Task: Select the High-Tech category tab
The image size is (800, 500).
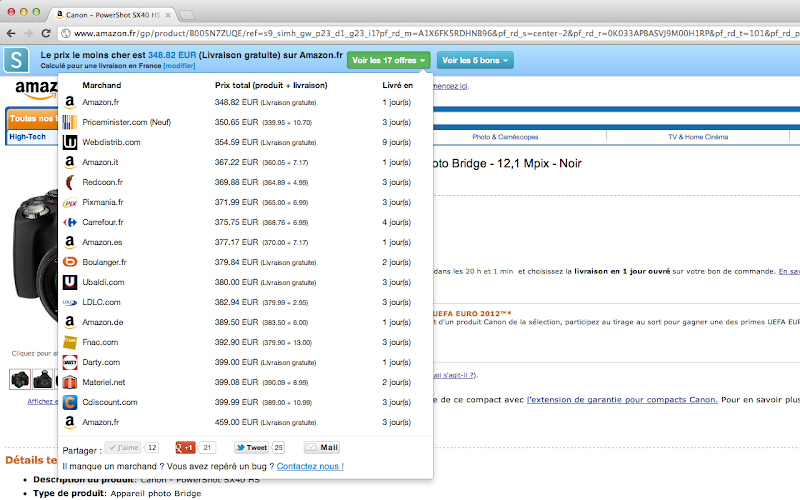Action: pos(28,137)
